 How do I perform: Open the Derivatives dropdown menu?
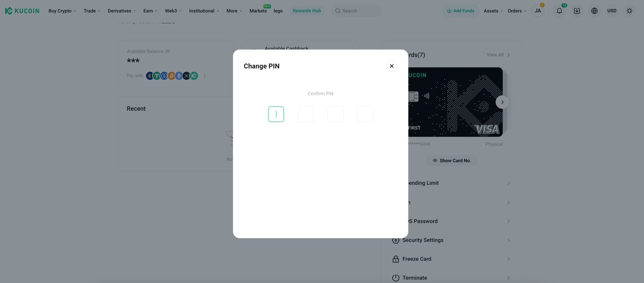point(122,11)
